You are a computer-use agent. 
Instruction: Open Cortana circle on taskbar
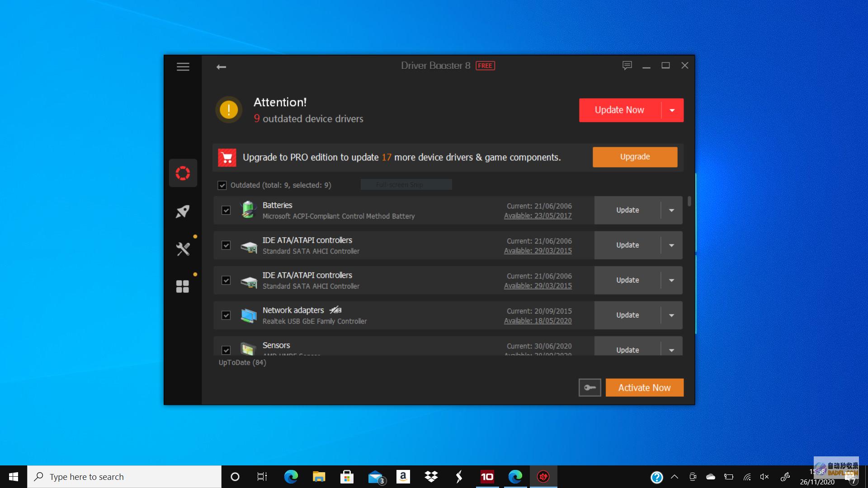pos(235,477)
